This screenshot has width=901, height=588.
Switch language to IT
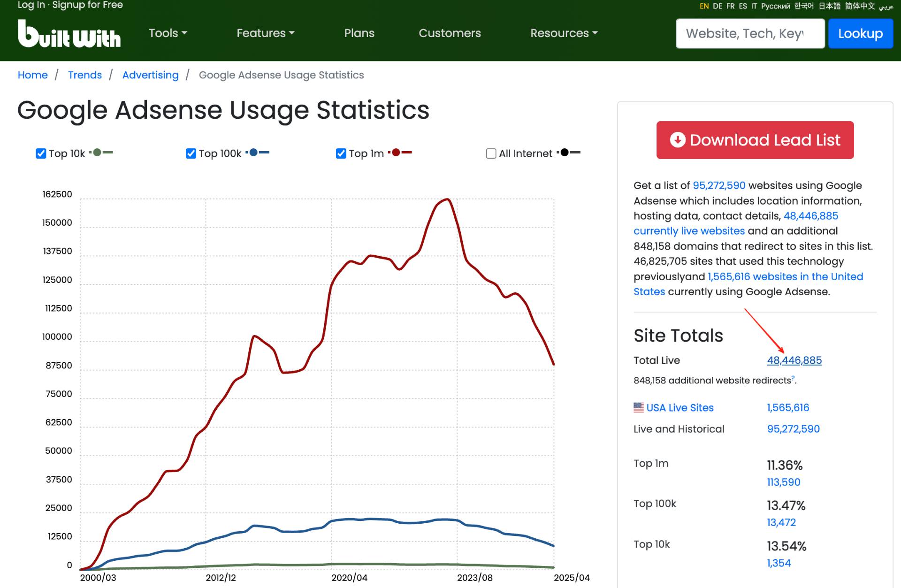(754, 6)
